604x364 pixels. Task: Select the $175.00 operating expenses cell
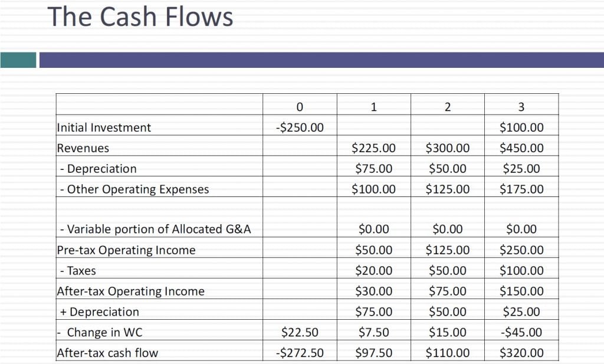tap(521, 189)
